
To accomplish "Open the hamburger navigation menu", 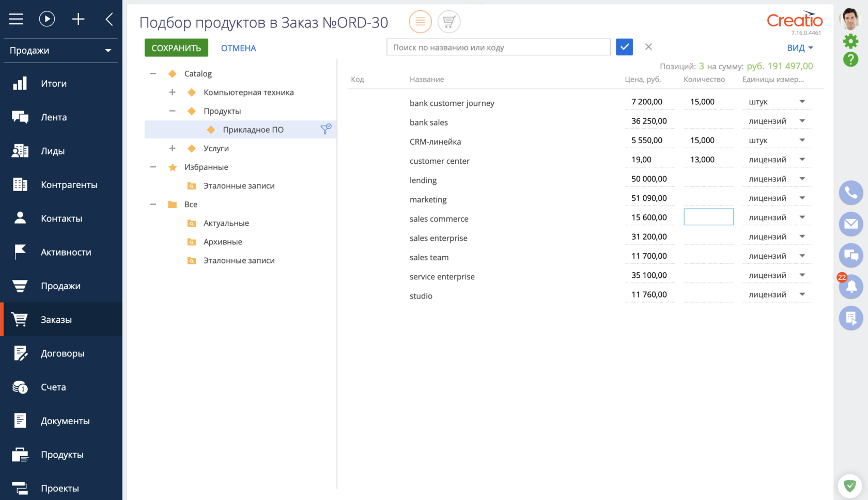I will 16,19.
